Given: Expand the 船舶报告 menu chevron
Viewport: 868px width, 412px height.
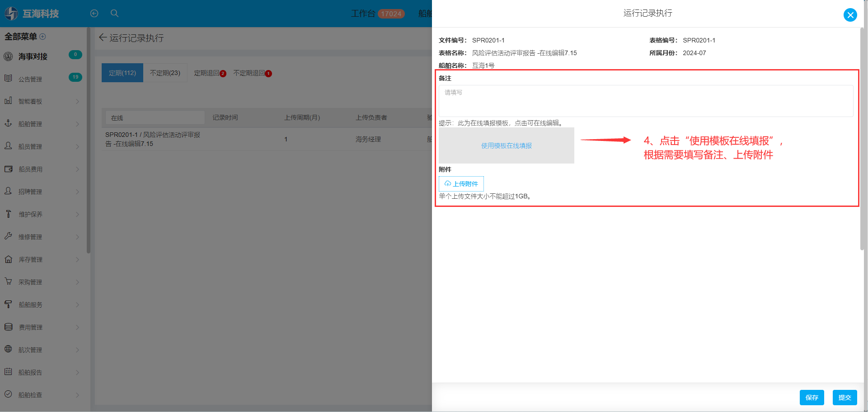Looking at the screenshot, I should tap(77, 372).
